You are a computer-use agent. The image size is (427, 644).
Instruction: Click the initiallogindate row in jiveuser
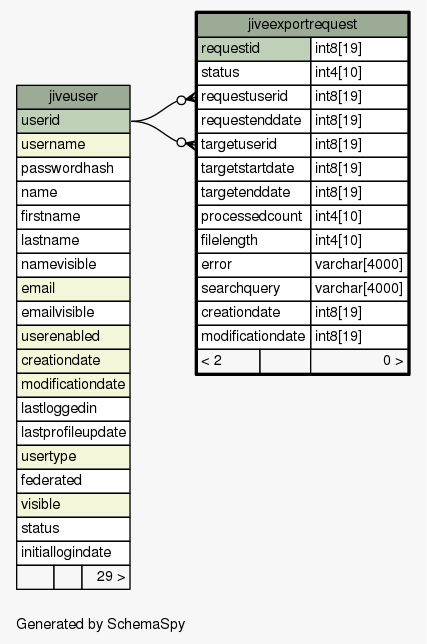[x=73, y=553]
